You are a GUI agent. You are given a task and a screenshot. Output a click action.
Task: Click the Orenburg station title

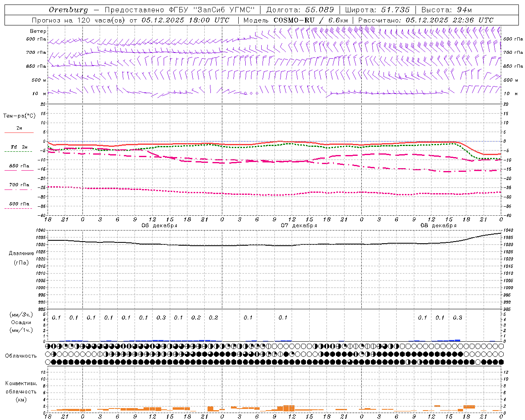coord(68,10)
